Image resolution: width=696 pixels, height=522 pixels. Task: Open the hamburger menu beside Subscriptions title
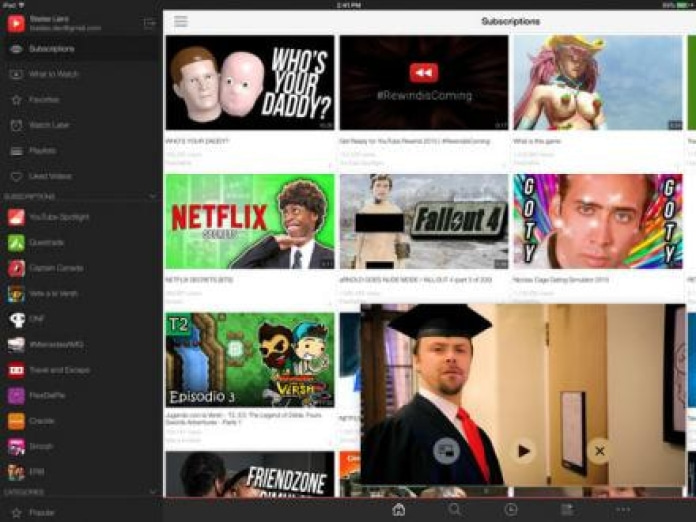click(x=181, y=21)
